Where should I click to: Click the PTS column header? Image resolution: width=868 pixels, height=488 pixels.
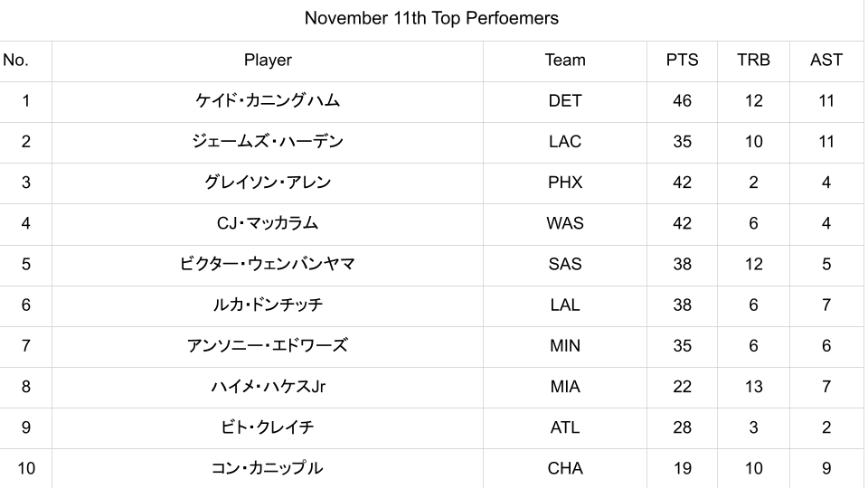click(682, 61)
